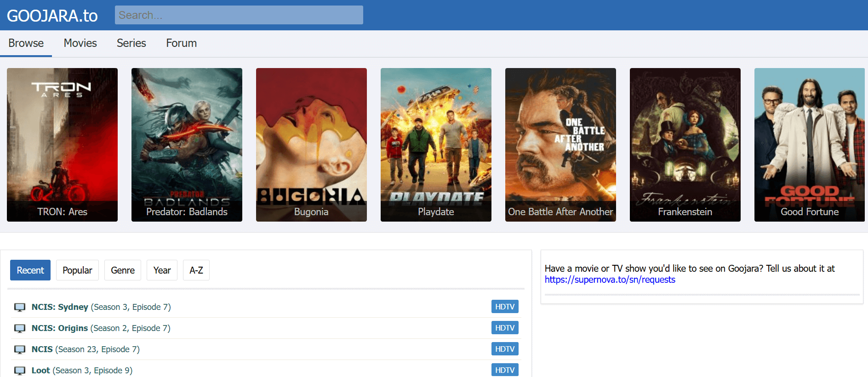Filter listings by Genre
The width and height of the screenshot is (868, 377).
point(123,270)
